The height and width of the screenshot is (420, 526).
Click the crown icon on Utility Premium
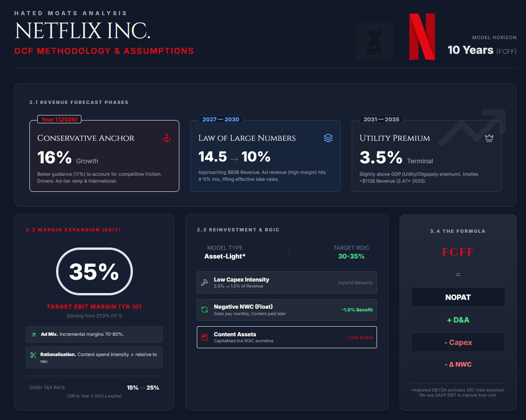[489, 138]
